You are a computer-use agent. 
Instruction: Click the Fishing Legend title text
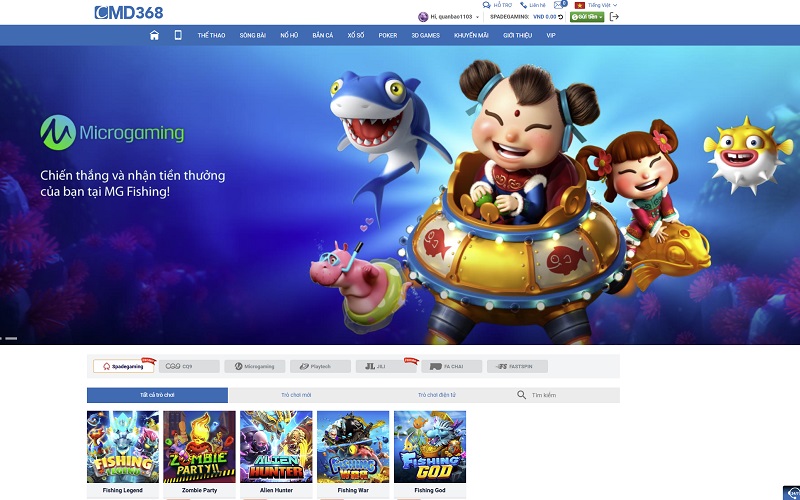point(122,490)
